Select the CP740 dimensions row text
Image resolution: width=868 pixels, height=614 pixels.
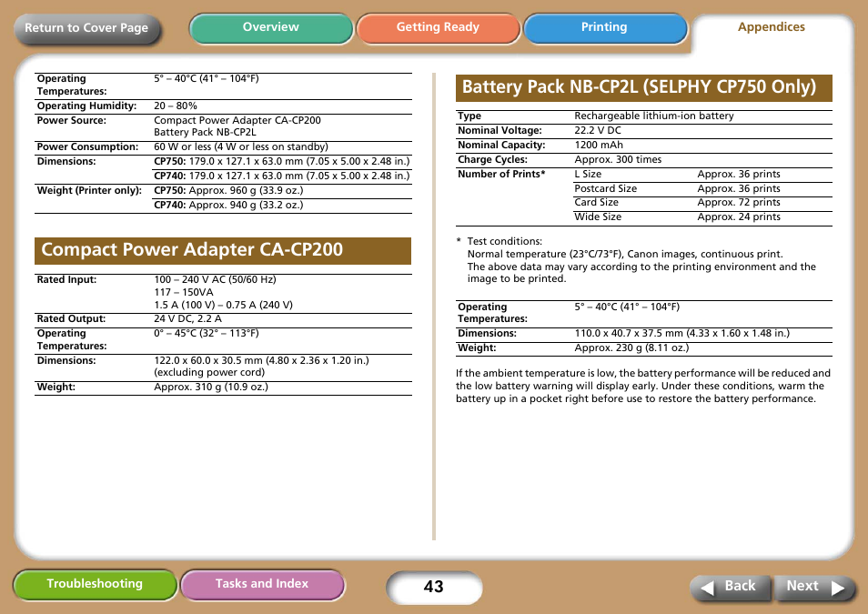282,176
